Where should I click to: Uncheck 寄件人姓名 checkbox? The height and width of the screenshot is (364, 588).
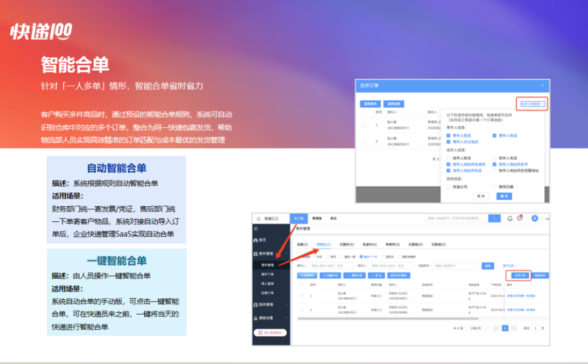[x=449, y=135]
